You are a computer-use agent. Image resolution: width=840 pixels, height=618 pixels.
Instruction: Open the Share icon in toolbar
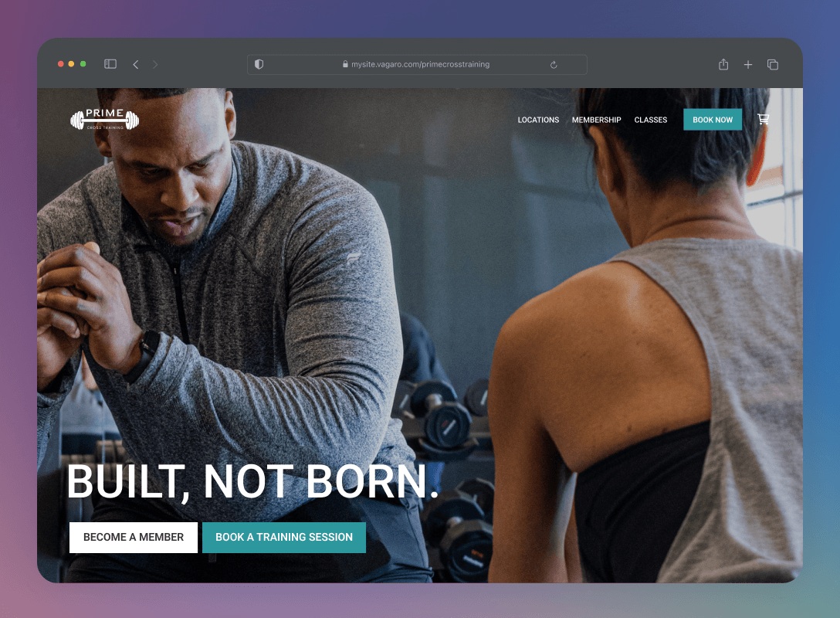tap(723, 64)
